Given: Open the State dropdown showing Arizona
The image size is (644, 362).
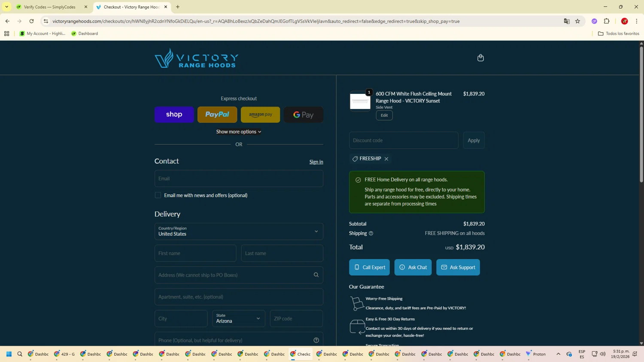Looking at the screenshot, I should coord(239,319).
